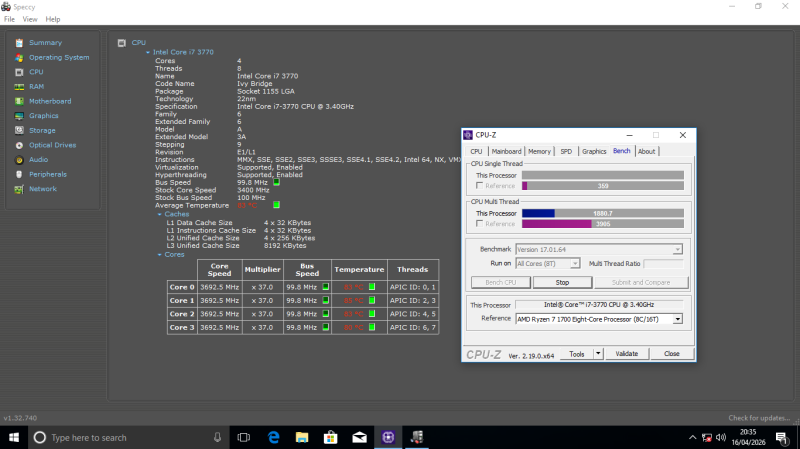Open the Reference processor dropdown

pos(678,319)
